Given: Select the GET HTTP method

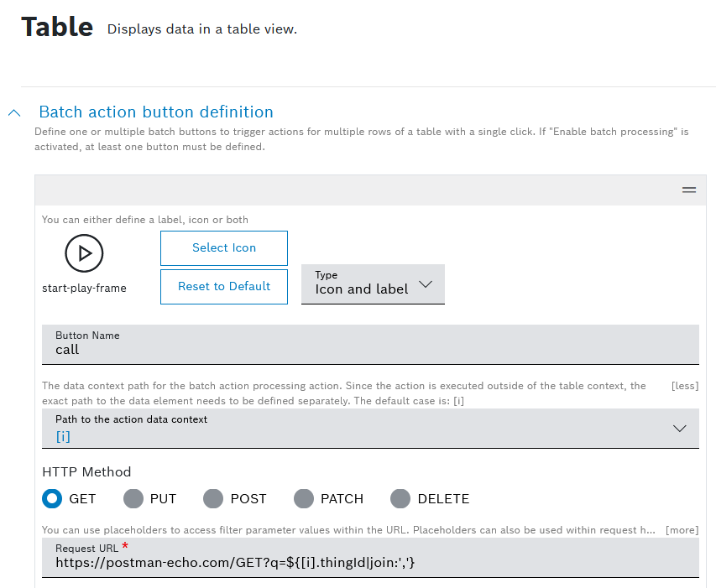Looking at the screenshot, I should 52,499.
